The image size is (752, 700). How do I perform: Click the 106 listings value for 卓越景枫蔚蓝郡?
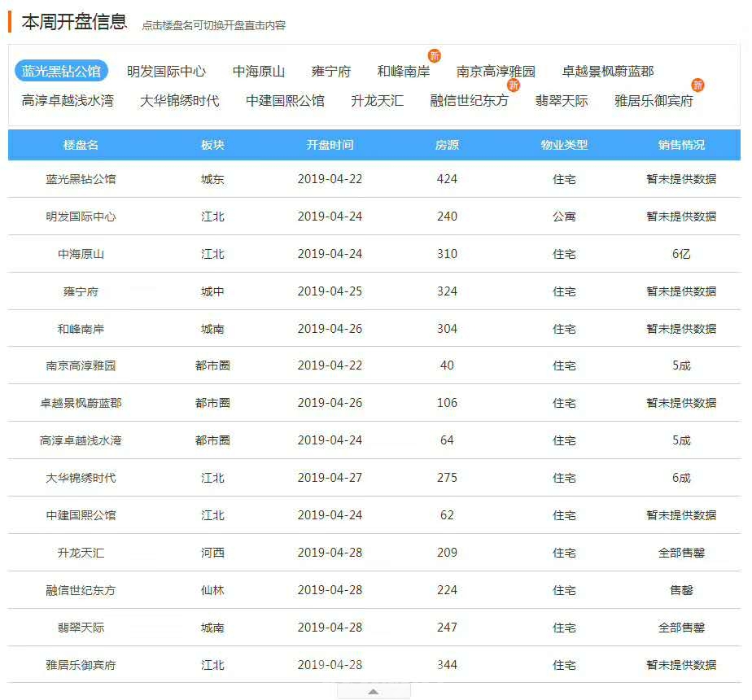click(x=447, y=403)
